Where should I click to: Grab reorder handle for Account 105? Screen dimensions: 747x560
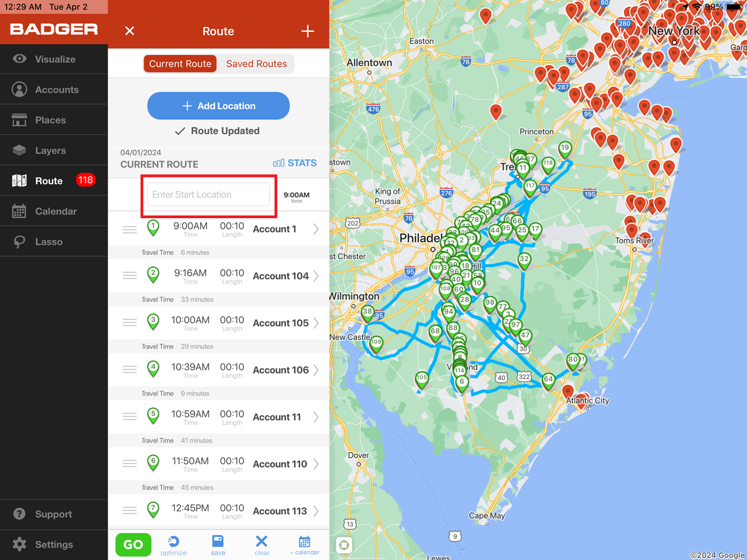click(130, 323)
